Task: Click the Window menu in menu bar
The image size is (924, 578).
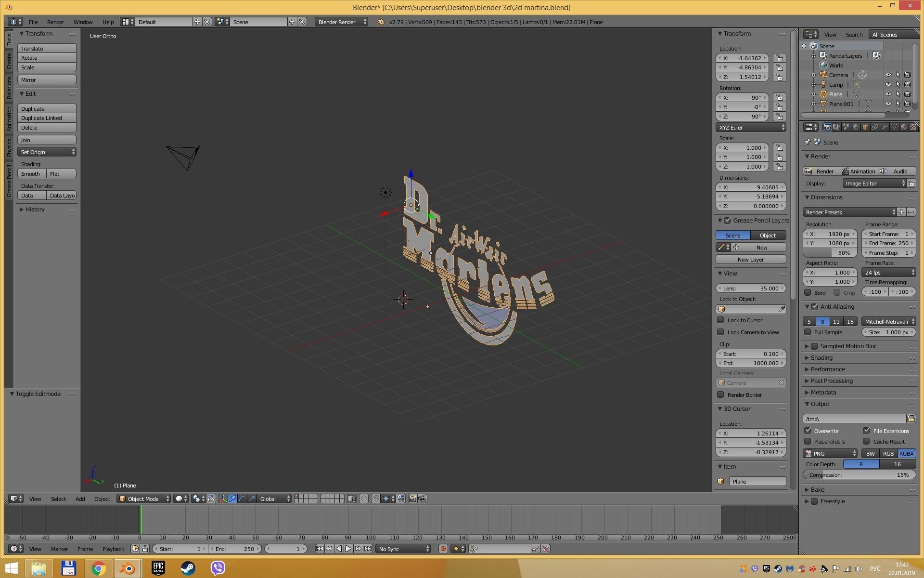Action: pos(82,22)
